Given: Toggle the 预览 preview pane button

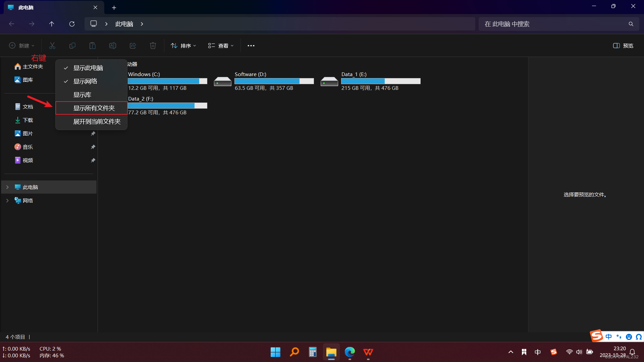Looking at the screenshot, I should pyautogui.click(x=623, y=46).
